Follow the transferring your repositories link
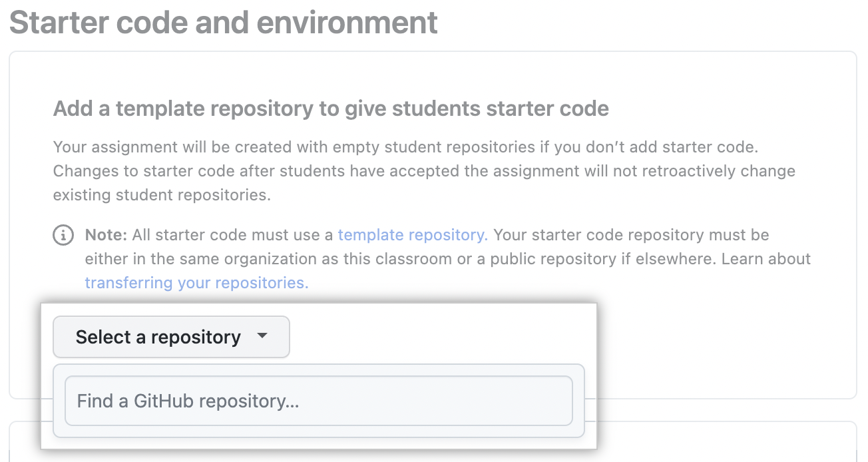868x462 pixels. point(196,283)
